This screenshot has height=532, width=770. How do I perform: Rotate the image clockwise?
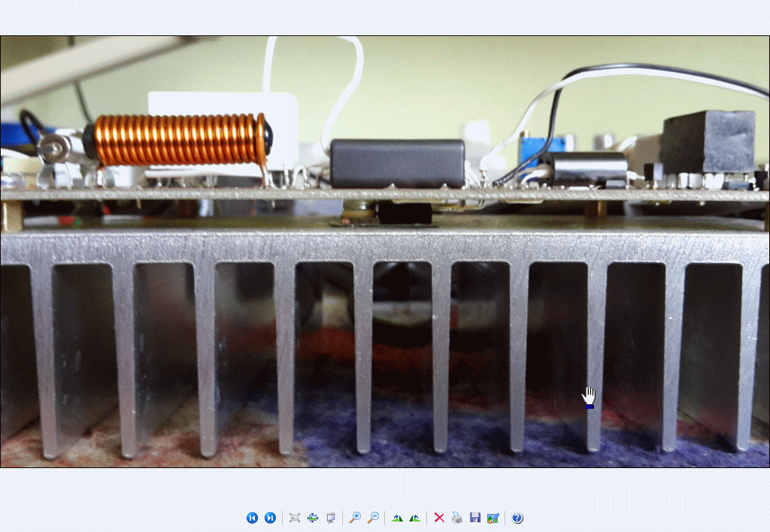(x=397, y=518)
